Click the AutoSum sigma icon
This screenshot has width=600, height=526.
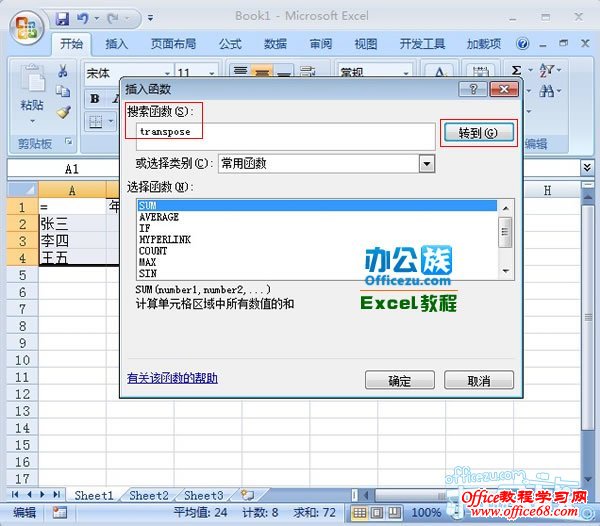tap(516, 71)
